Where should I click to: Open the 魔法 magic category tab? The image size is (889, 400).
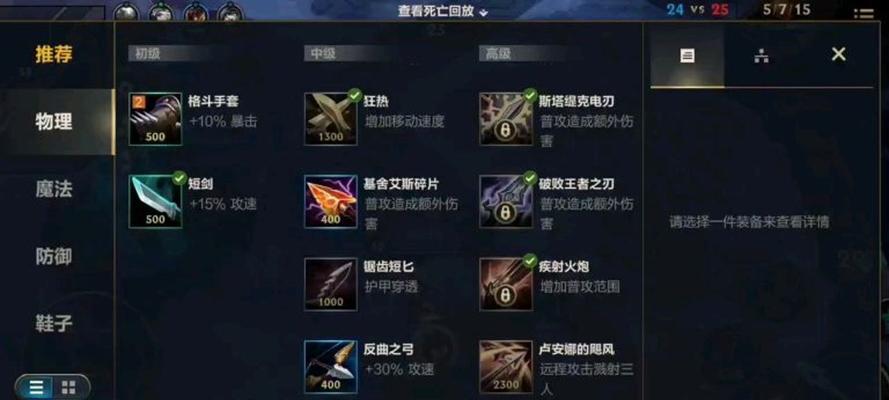coord(54,189)
